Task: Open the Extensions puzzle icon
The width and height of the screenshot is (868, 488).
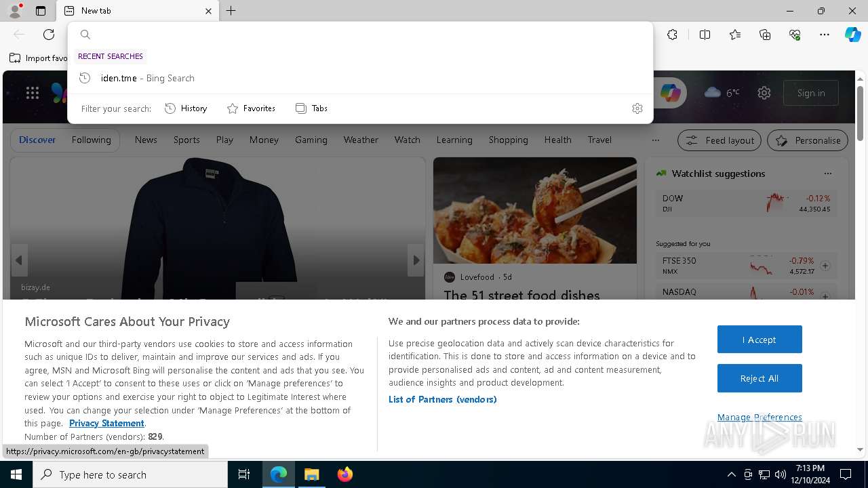Action: (x=672, y=35)
